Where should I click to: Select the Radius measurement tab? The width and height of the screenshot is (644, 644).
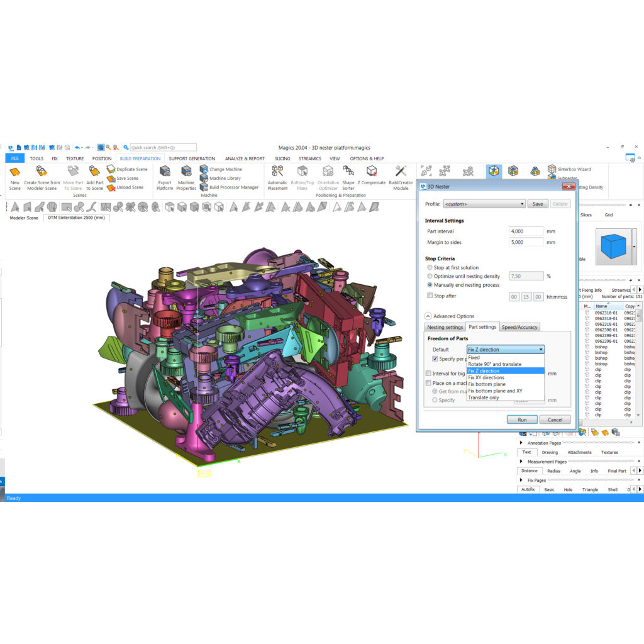tap(553, 471)
